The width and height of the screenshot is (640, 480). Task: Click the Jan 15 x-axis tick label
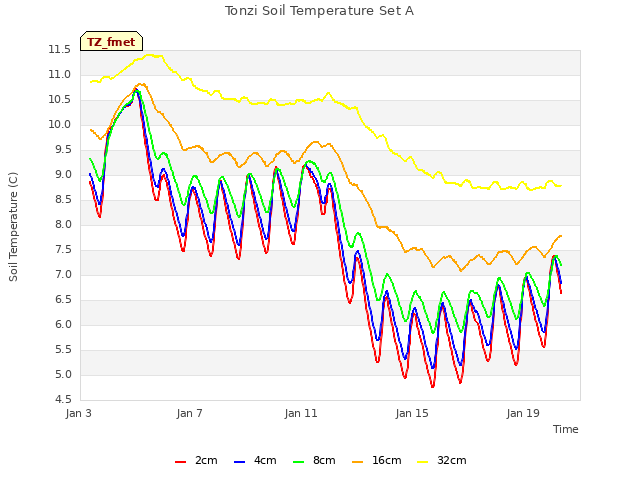pyautogui.click(x=412, y=413)
